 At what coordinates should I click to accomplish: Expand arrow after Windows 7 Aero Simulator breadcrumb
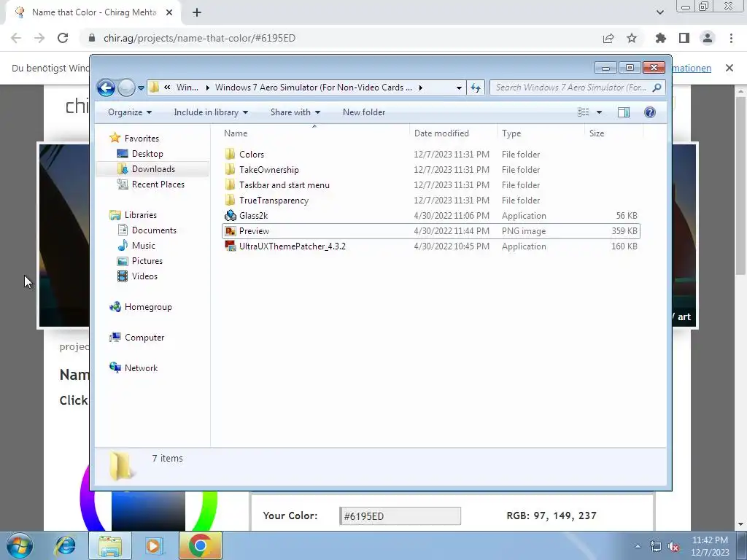click(x=421, y=87)
